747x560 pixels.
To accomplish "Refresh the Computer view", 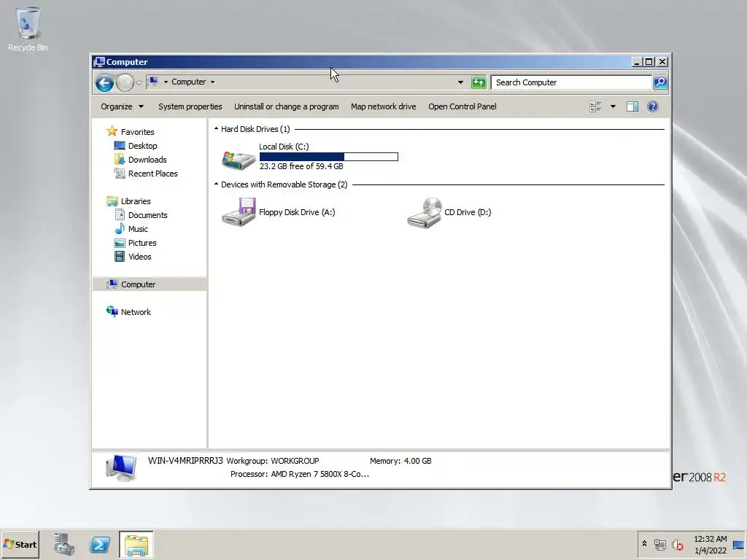I will coord(479,82).
